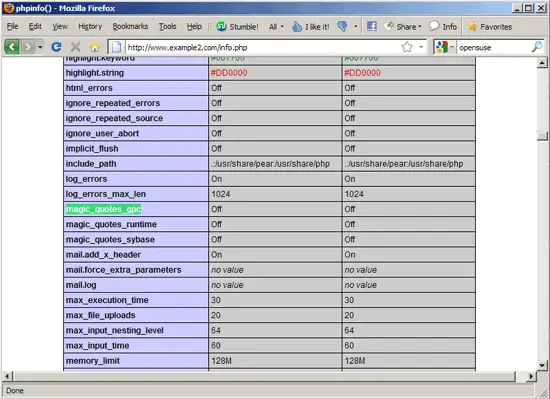Viewport: 550px width, 399px height.
Task: Select the highlighted magic_quotes_gpc text
Action: tap(103, 209)
